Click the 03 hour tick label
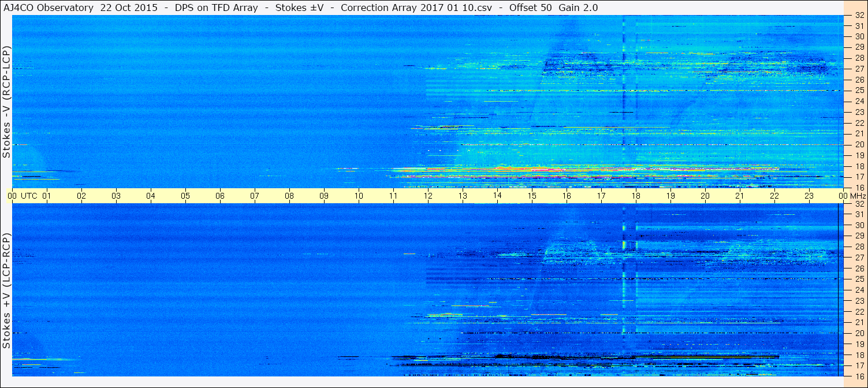This screenshot has width=868, height=388. coord(116,196)
